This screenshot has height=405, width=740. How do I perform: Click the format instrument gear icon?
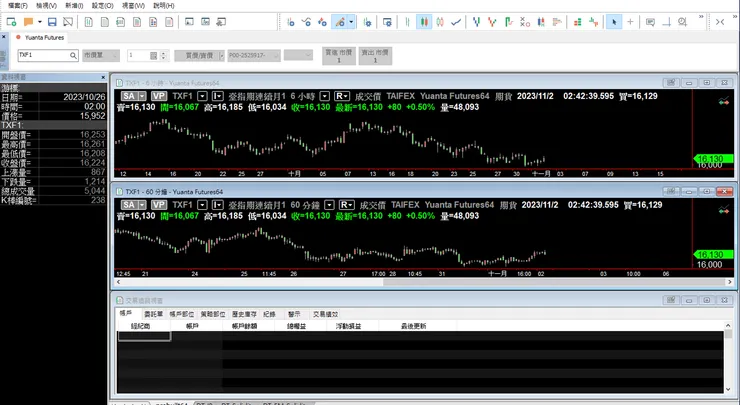tap(367, 22)
